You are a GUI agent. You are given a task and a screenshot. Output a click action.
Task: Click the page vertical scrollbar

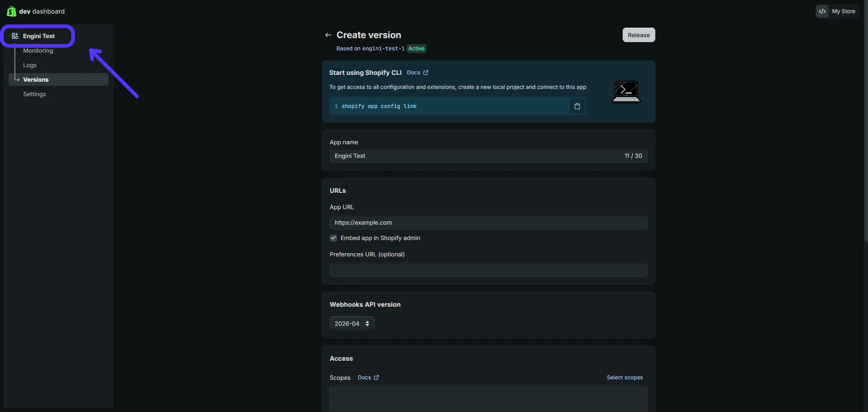[x=865, y=121]
